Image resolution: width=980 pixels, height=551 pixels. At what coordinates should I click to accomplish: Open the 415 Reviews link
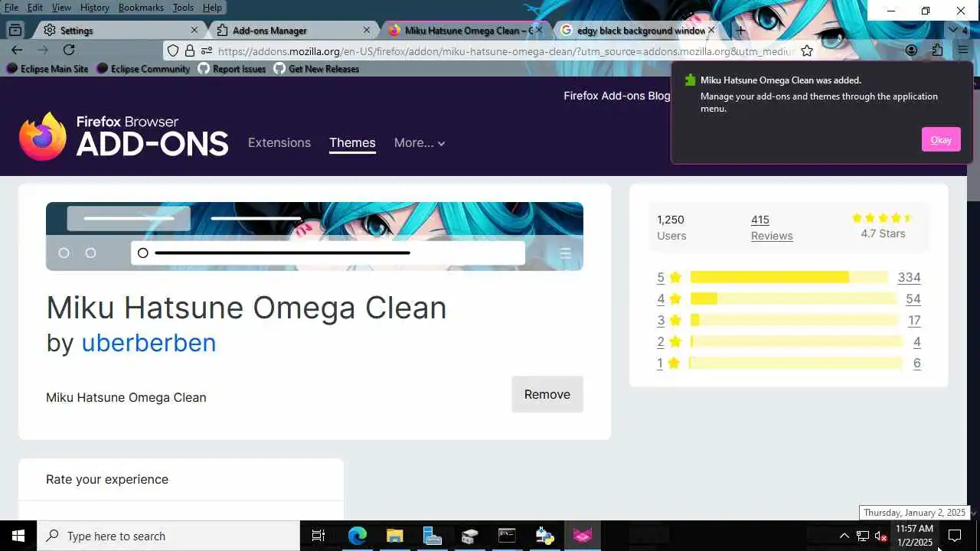pyautogui.click(x=772, y=227)
